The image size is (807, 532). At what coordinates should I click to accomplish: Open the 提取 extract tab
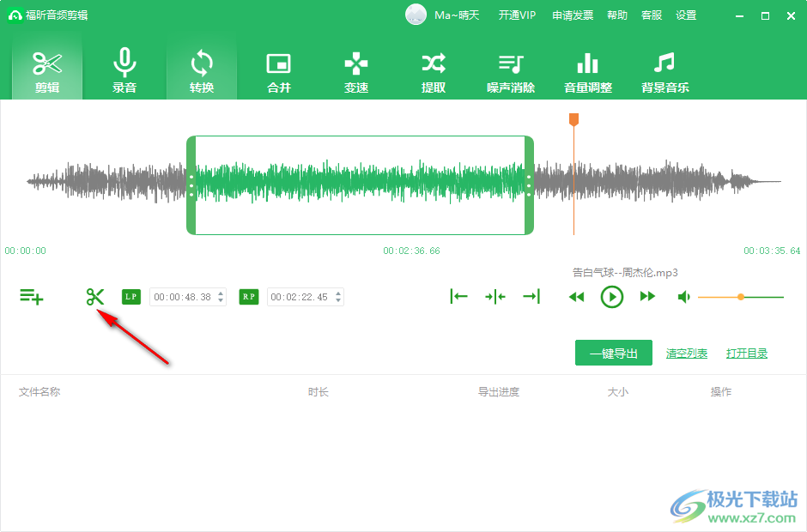coord(434,71)
